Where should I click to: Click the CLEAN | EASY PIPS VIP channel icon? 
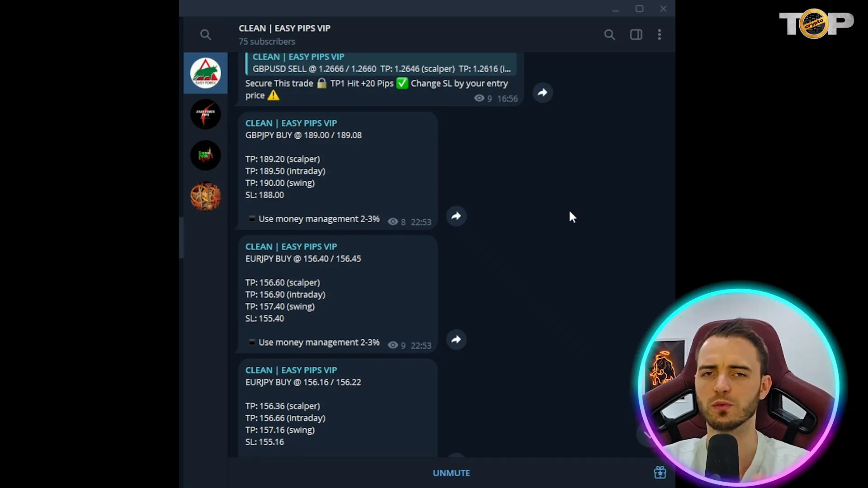click(x=206, y=73)
